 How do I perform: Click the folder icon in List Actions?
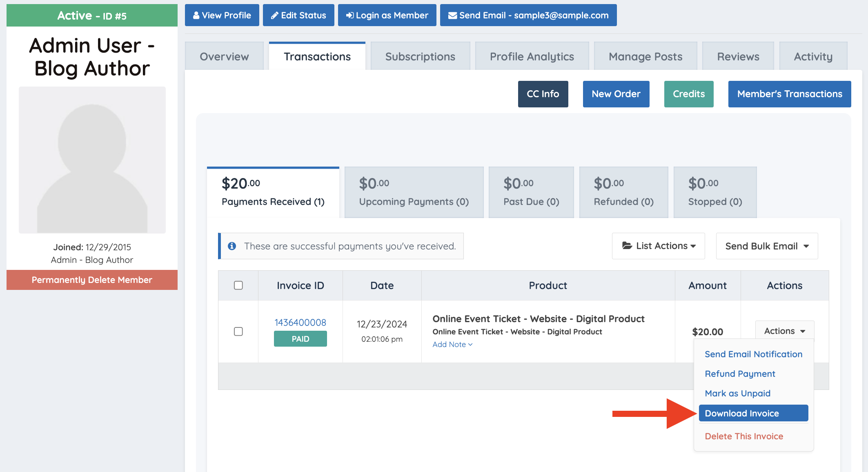pos(627,246)
